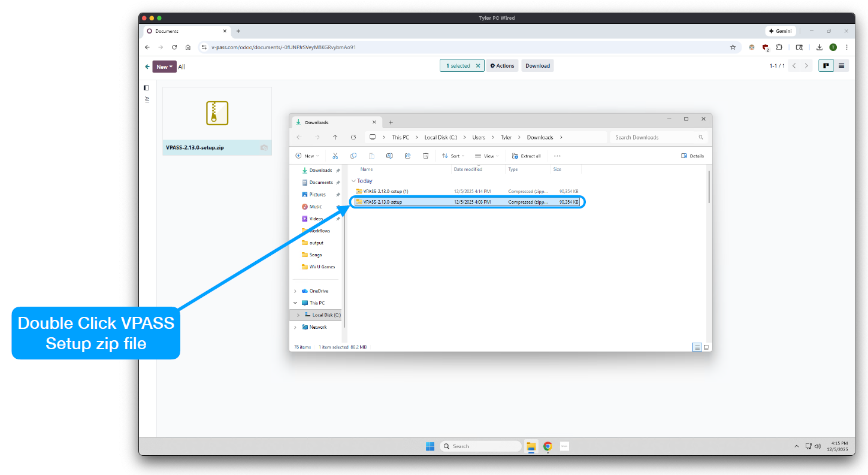Screen dimensions: 868x475
Task: Select the VPASS-2.13.0-setup (1) file
Action: coord(385,191)
